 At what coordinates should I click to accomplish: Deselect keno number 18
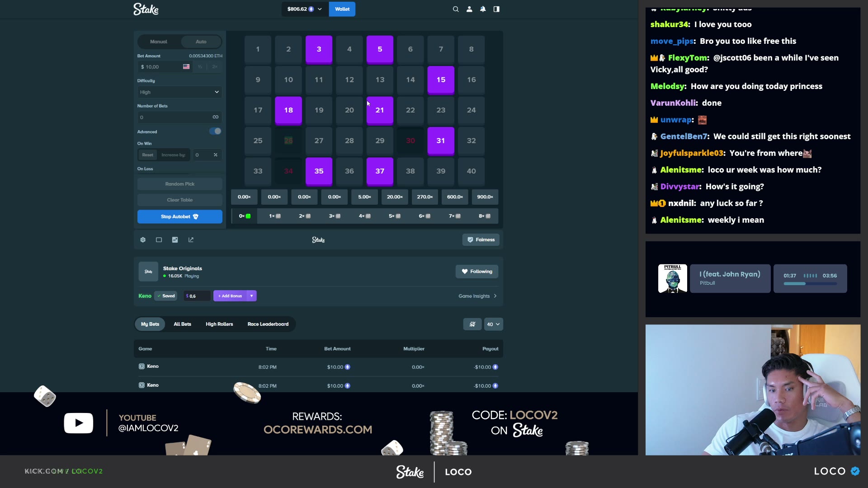(288, 110)
